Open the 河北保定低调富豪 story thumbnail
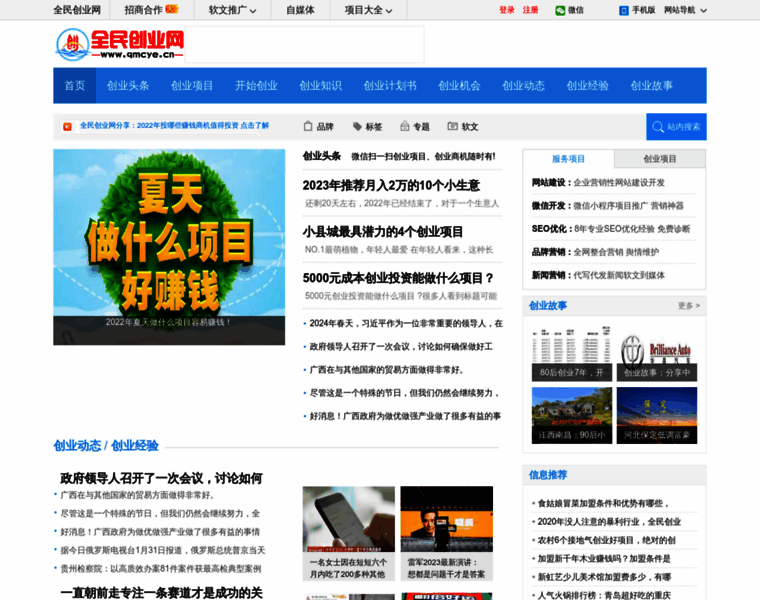Viewport: 760px width, 600px height. tap(657, 415)
